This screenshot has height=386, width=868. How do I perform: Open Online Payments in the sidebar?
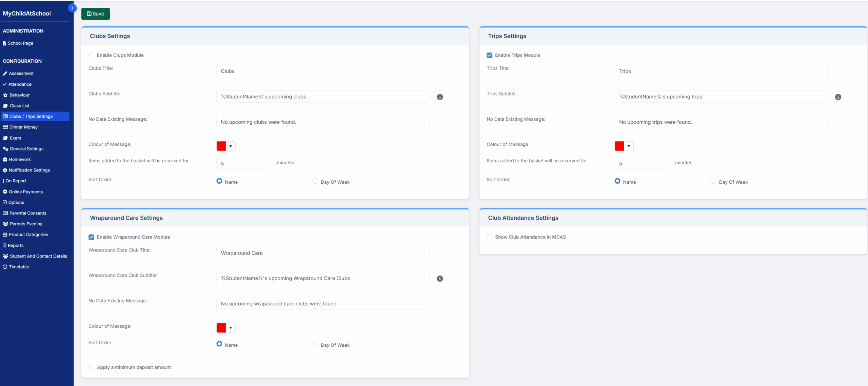pos(26,192)
